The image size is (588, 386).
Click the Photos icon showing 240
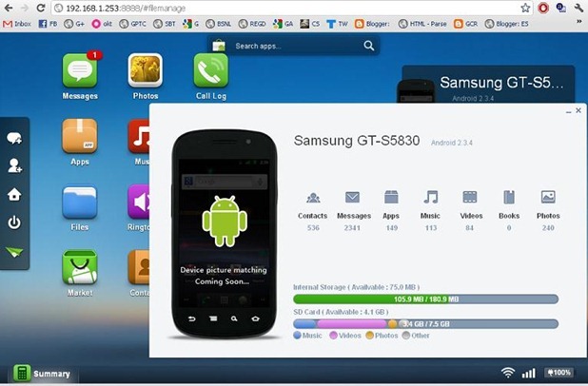548,197
